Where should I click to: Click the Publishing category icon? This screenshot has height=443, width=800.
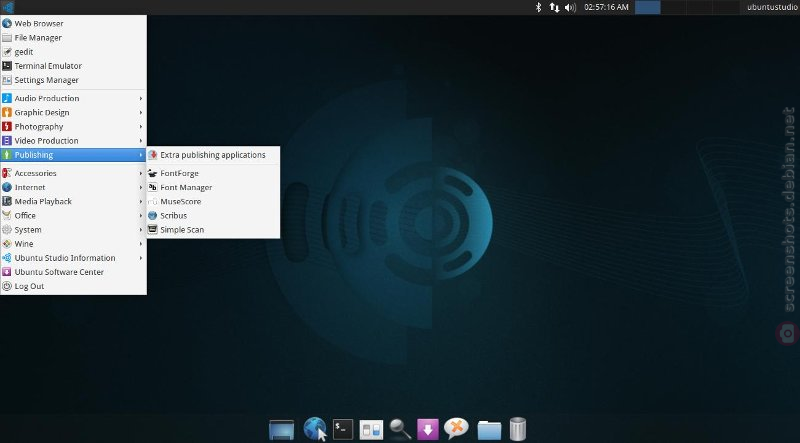coord(7,155)
